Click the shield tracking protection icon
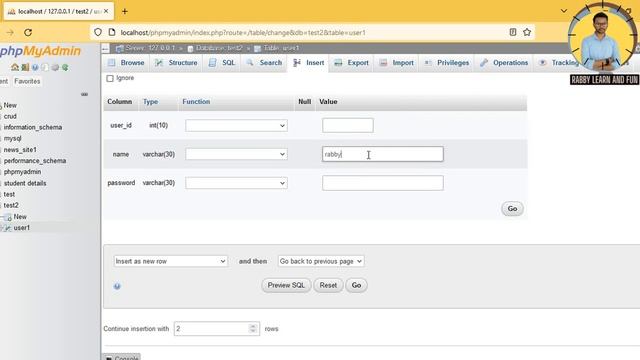This screenshot has width=640, height=360. [98, 32]
